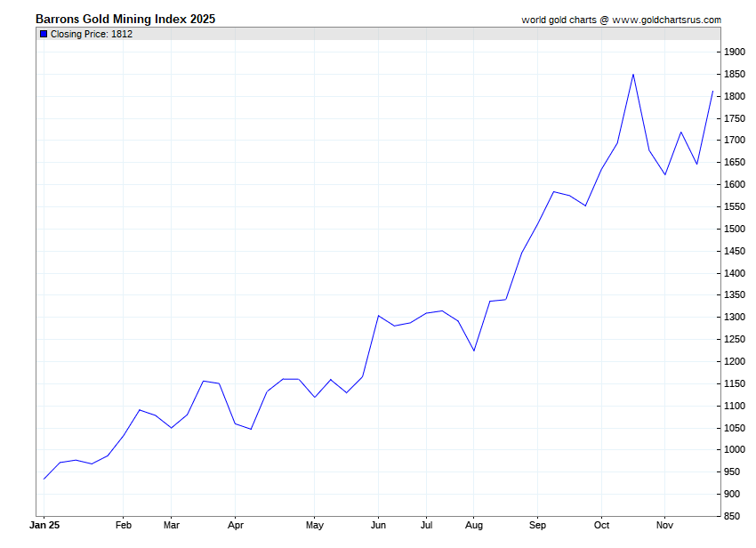Click the 1900 value on the price axis
The image size is (756, 548).
[734, 52]
